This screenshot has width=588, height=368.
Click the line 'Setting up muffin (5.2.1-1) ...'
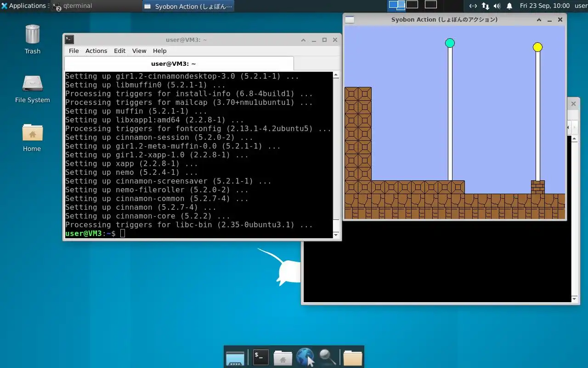click(x=136, y=111)
